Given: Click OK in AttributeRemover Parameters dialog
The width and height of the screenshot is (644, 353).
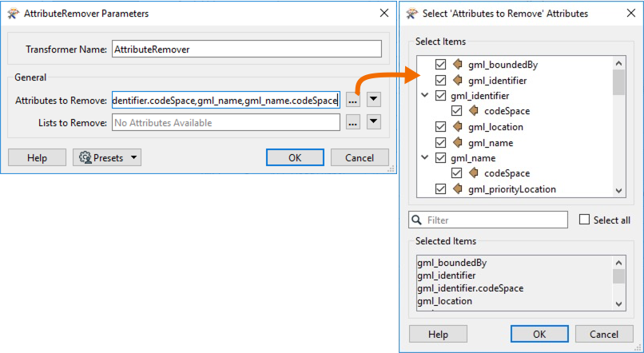Looking at the screenshot, I should pos(295,157).
